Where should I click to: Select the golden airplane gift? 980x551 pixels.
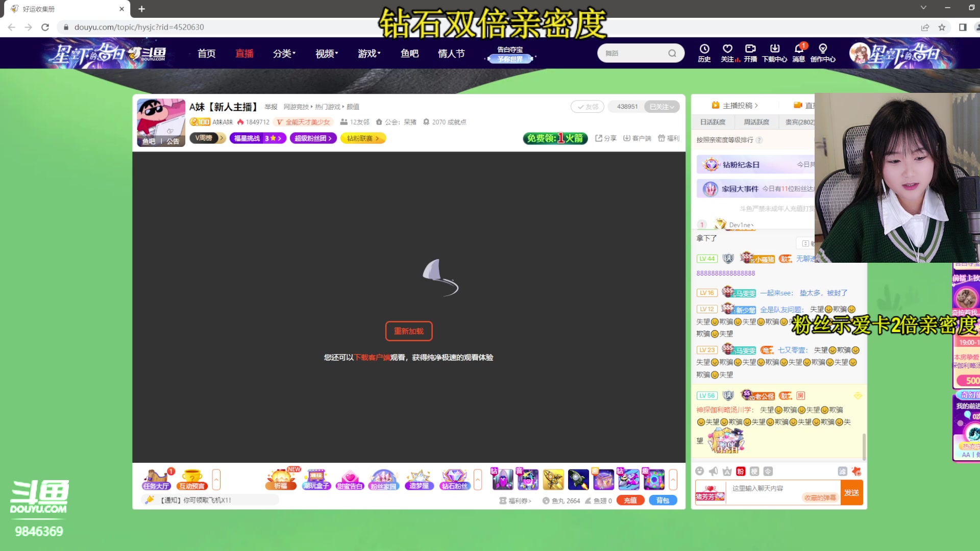coord(553,480)
